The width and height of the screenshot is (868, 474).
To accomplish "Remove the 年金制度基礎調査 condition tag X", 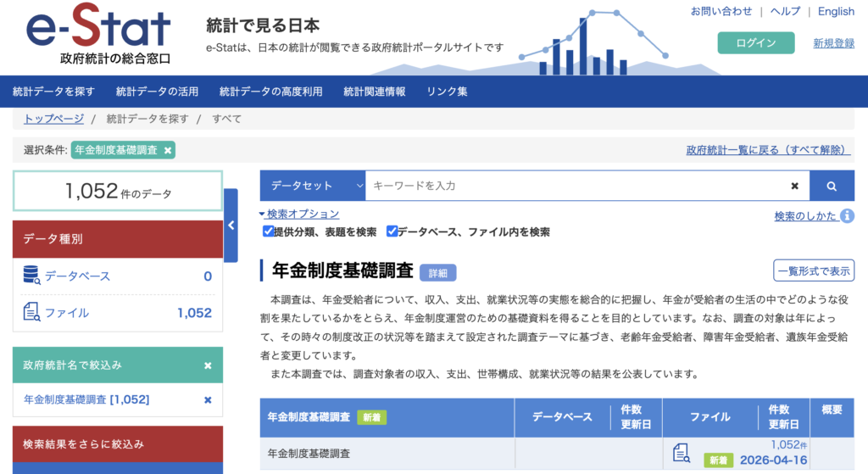I will tap(168, 150).
